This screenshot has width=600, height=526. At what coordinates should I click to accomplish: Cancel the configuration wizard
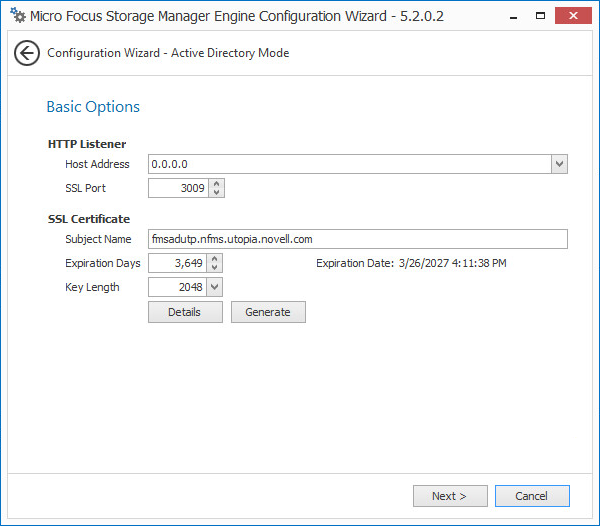(x=531, y=496)
